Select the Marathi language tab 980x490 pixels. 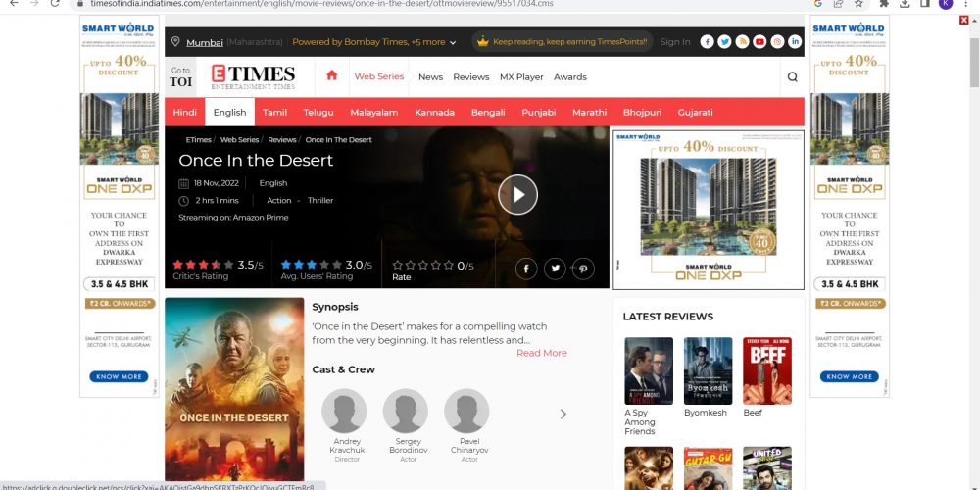(x=589, y=113)
